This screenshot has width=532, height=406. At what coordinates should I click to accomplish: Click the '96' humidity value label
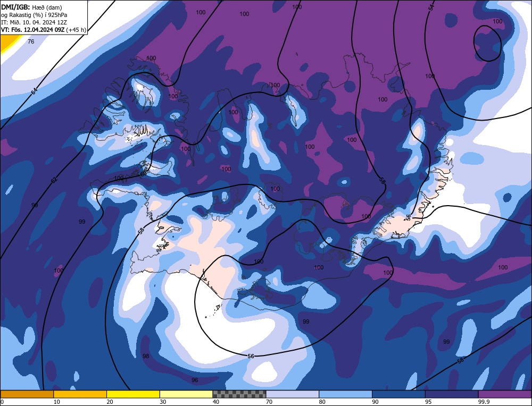[195, 380]
